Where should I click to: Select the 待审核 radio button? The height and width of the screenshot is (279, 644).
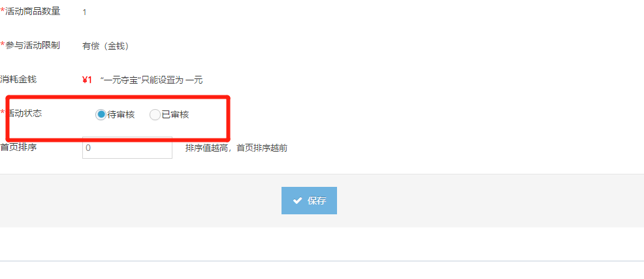click(101, 114)
